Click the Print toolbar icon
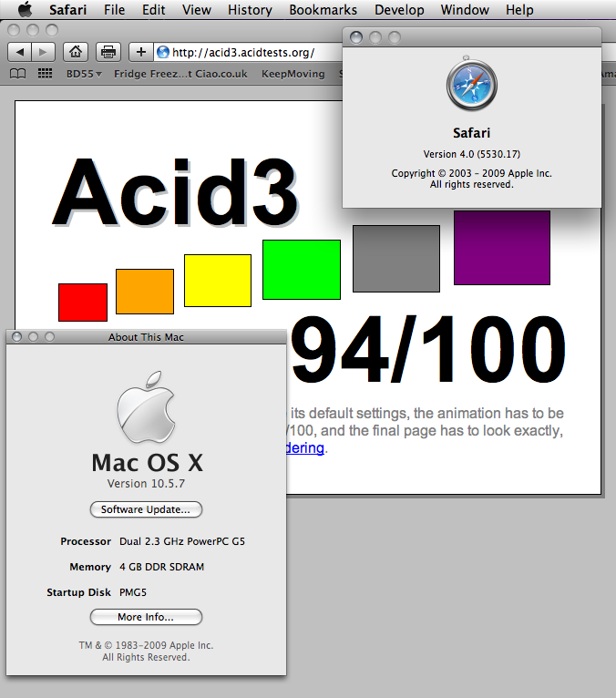Screen dimensions: 616x698 tap(108, 52)
